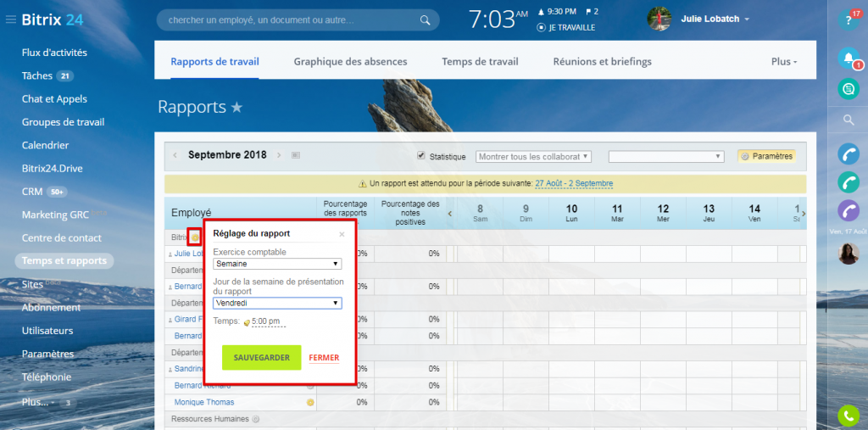Switch to the Temps de travail tab
This screenshot has width=868, height=430.
480,62
